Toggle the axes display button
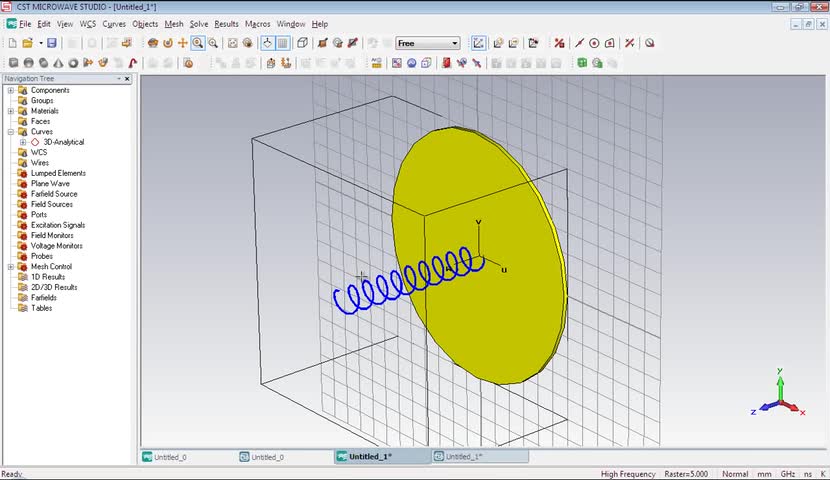 pyautogui.click(x=267, y=43)
